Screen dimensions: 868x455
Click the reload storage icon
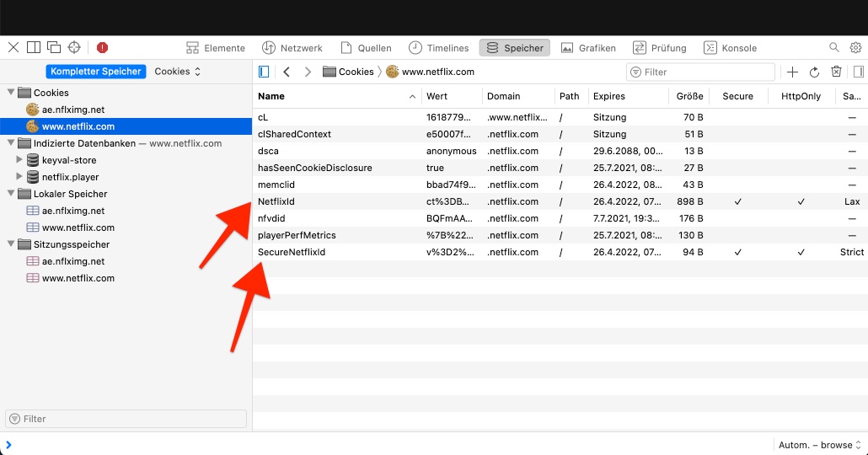pyautogui.click(x=814, y=72)
